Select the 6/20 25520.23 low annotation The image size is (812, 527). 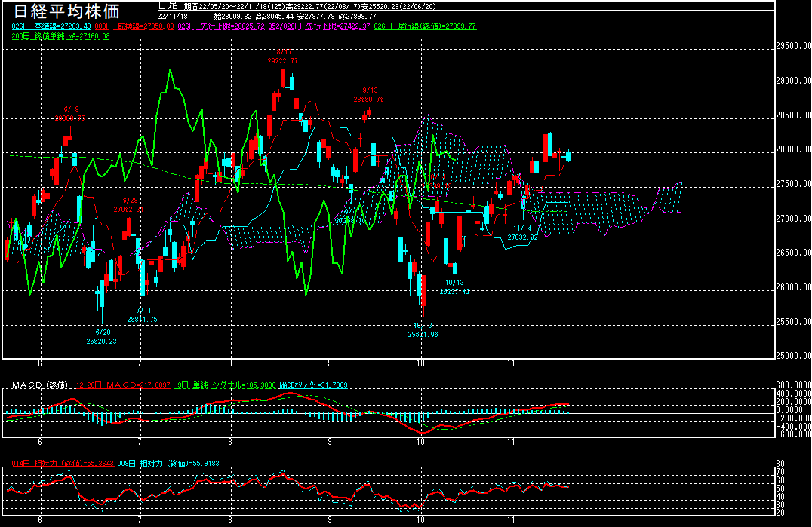click(101, 337)
